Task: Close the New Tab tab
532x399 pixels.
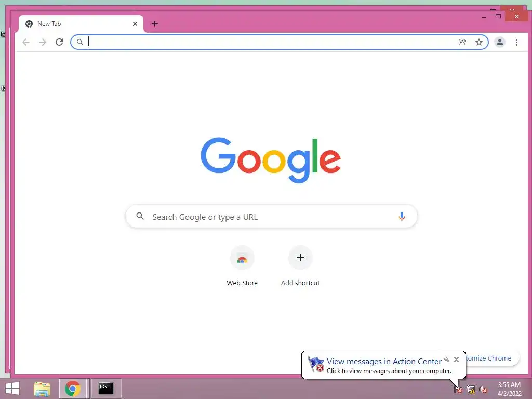Action: 135,24
